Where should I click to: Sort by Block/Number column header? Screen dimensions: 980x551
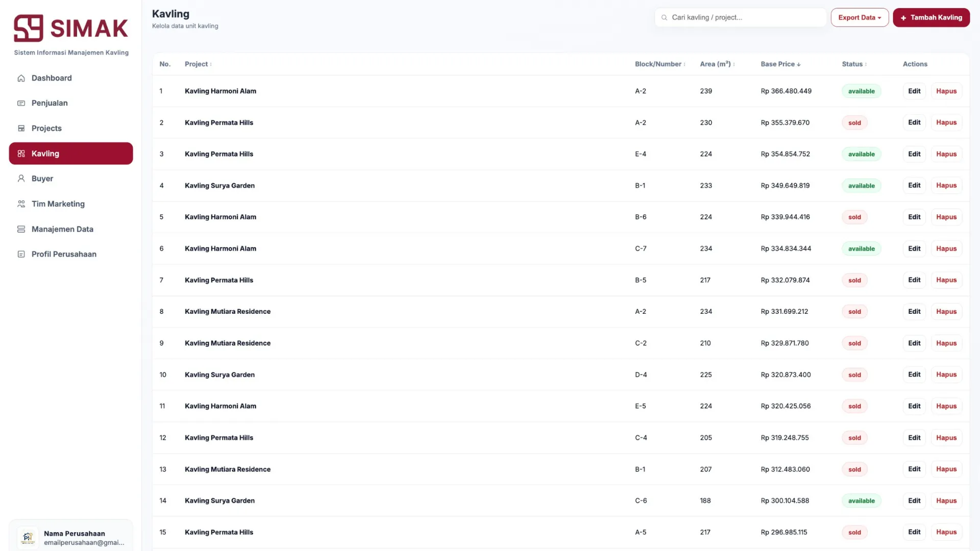659,64
